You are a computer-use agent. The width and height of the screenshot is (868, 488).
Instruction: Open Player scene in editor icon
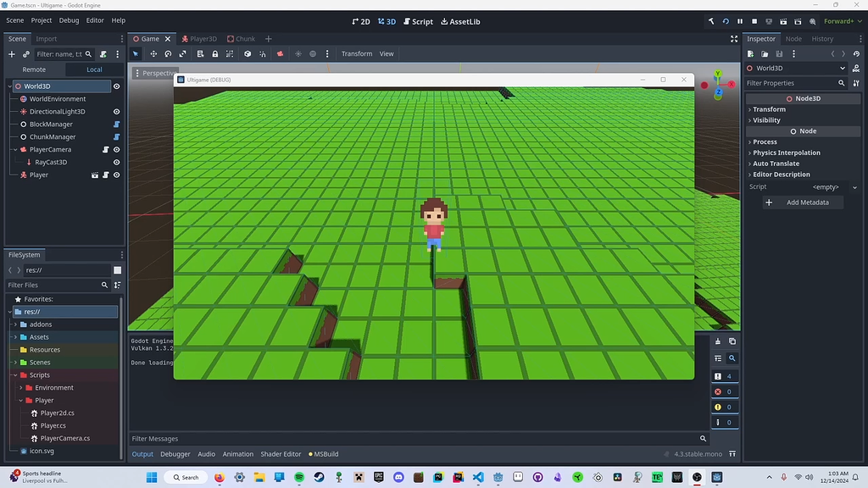[95, 175]
